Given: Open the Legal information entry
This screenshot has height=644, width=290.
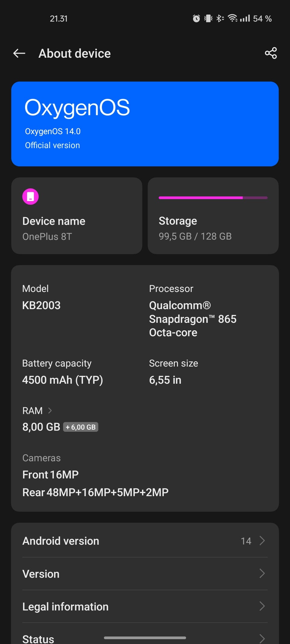Looking at the screenshot, I should point(66,607).
